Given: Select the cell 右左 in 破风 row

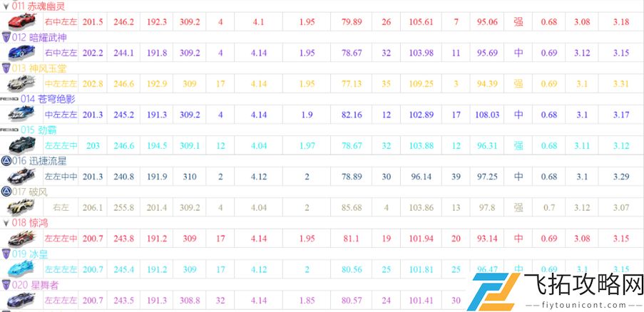Looking at the screenshot, I should point(61,207).
